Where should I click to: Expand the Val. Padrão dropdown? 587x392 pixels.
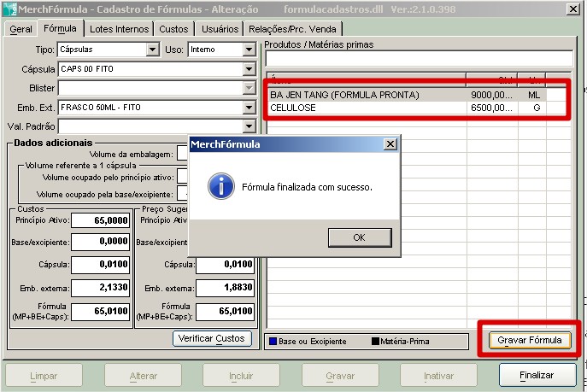[249, 126]
